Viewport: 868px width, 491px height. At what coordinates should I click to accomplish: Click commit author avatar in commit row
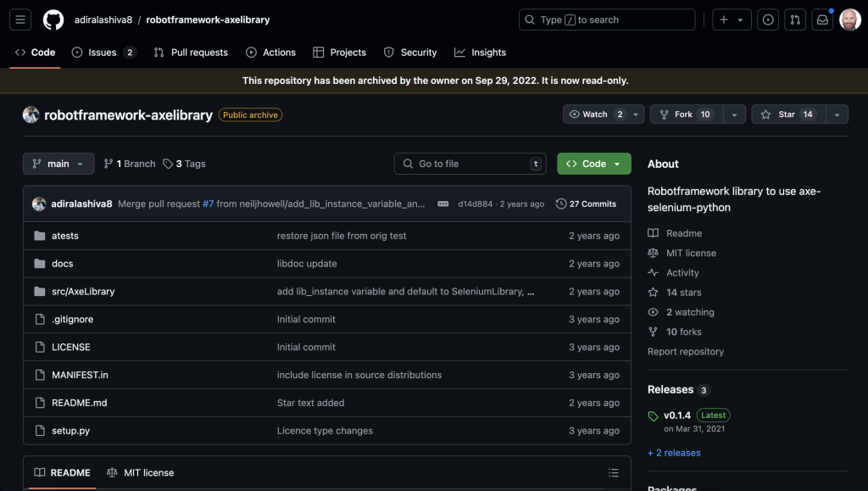click(x=39, y=204)
